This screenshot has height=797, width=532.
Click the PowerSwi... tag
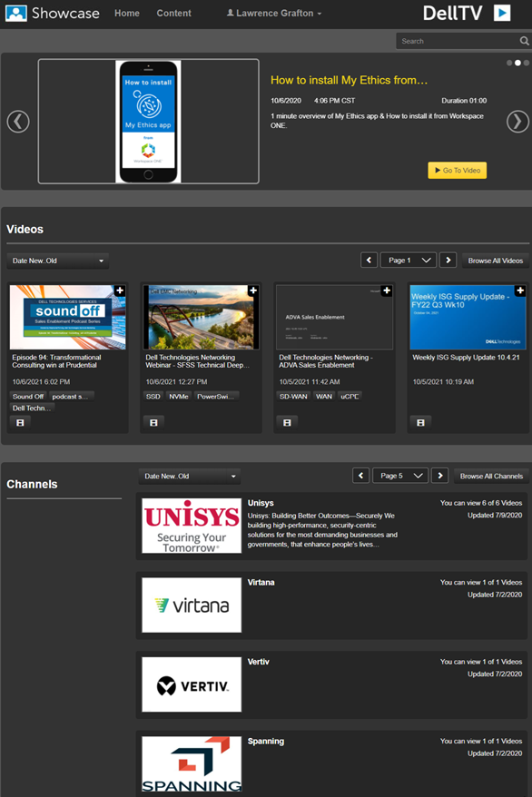215,397
